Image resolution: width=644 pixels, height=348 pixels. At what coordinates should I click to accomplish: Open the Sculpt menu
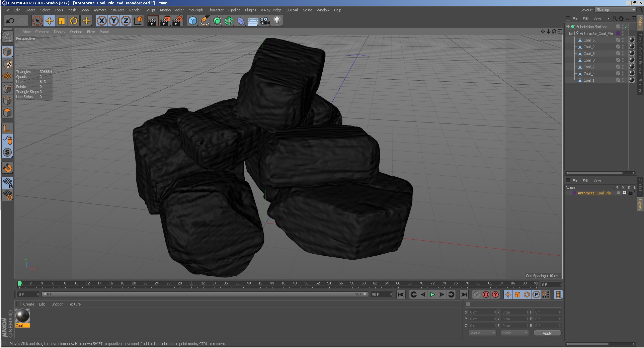coord(150,10)
